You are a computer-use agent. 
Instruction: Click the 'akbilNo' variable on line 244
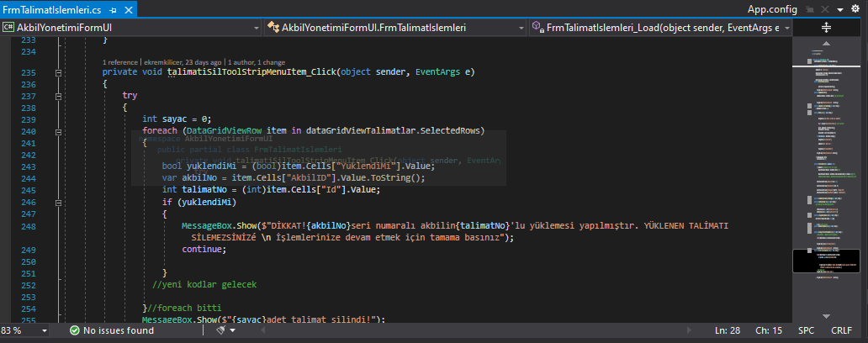[198, 178]
